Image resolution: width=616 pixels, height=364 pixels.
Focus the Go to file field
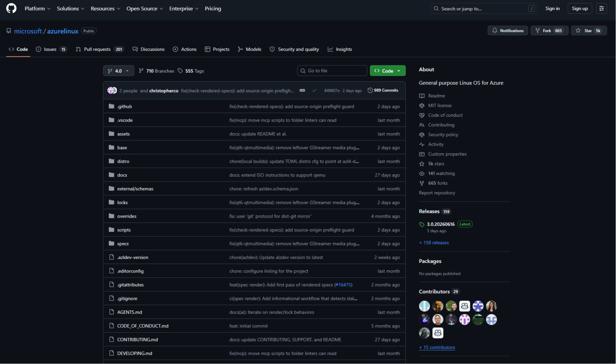tap(332, 71)
